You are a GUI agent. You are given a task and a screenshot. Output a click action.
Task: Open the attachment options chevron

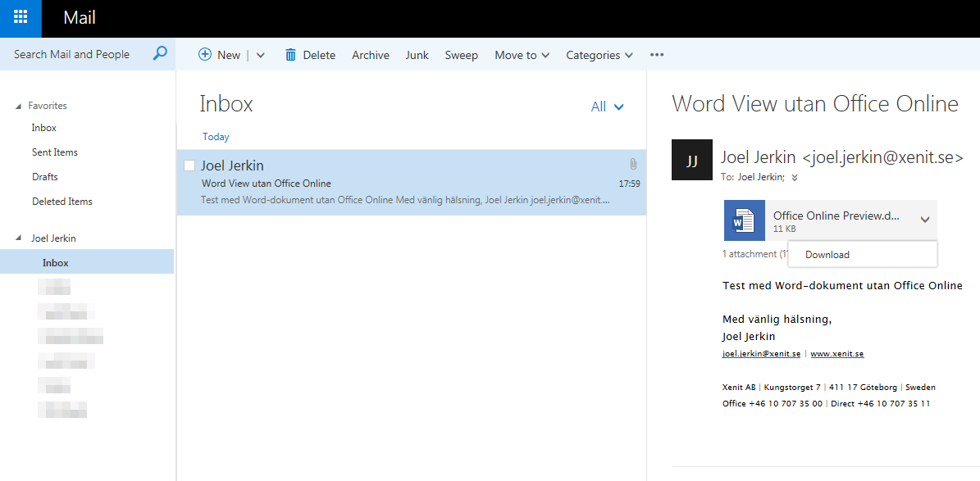pyautogui.click(x=925, y=220)
